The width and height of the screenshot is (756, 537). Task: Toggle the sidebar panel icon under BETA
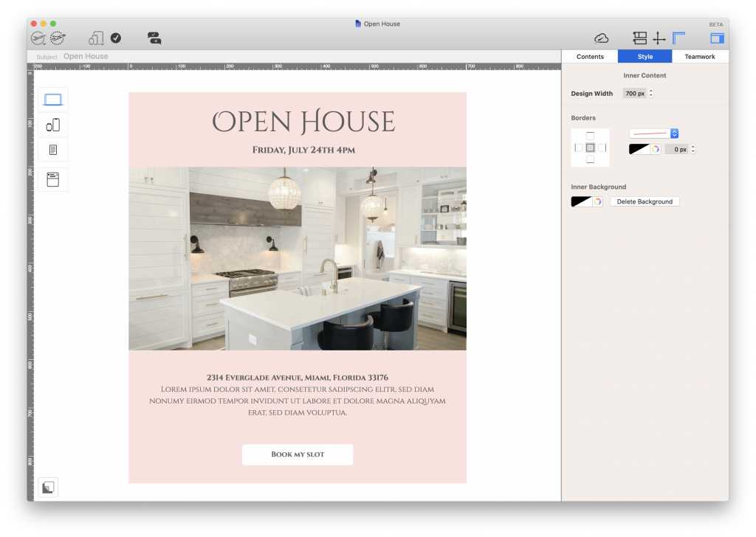coord(717,38)
